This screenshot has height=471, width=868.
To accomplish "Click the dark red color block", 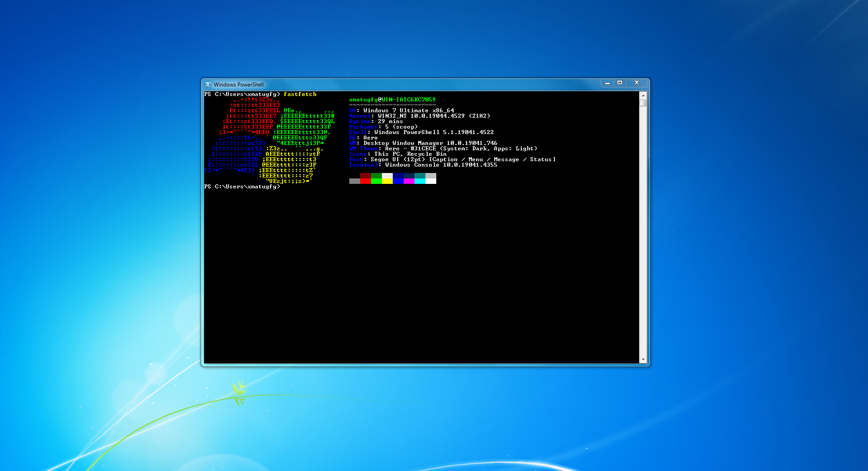I will tap(366, 176).
